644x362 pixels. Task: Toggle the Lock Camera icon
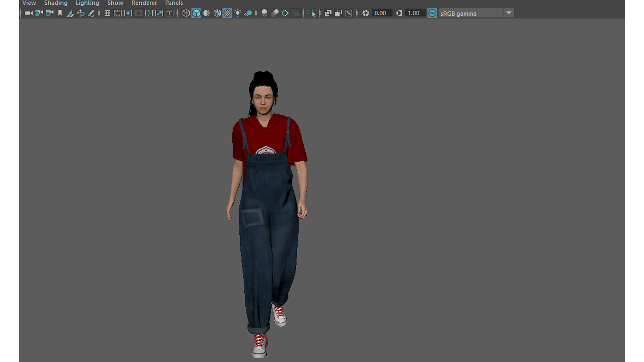tap(39, 13)
